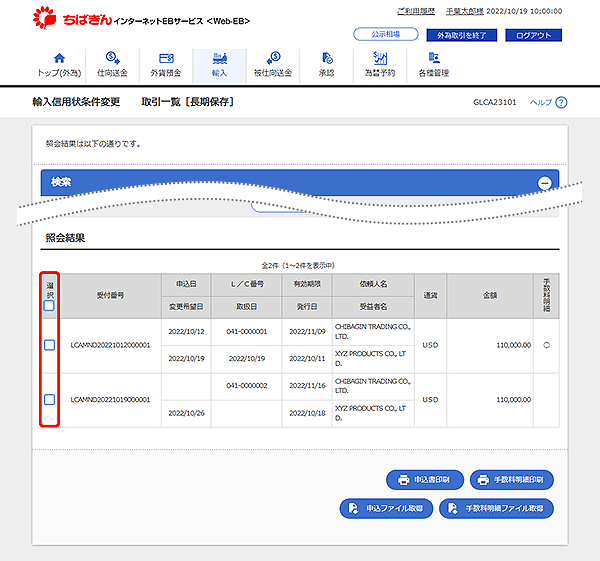600x561 pixels.
Task: Click the receipt number LCAMND20221019000001
Action: point(110,400)
